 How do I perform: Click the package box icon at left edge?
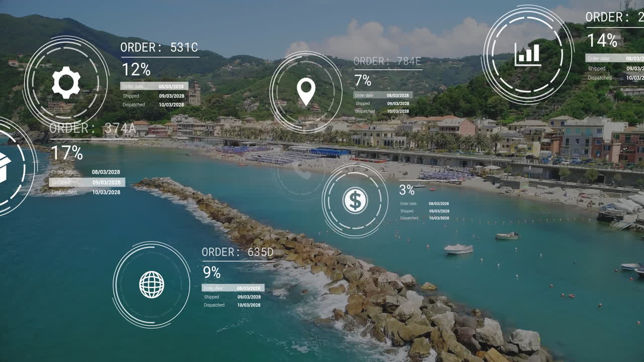pyautogui.click(x=4, y=167)
